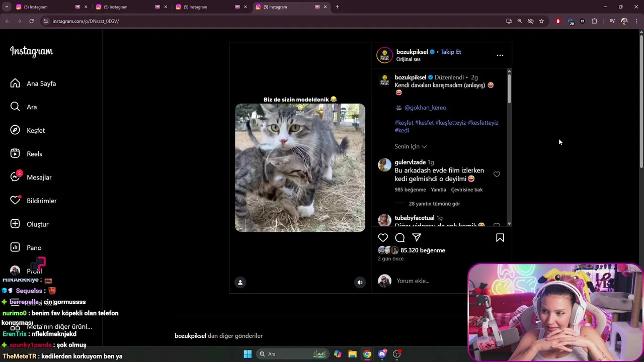The height and width of the screenshot is (362, 644).
Task: Like gulervlzade's comment
Action: tap(497, 174)
